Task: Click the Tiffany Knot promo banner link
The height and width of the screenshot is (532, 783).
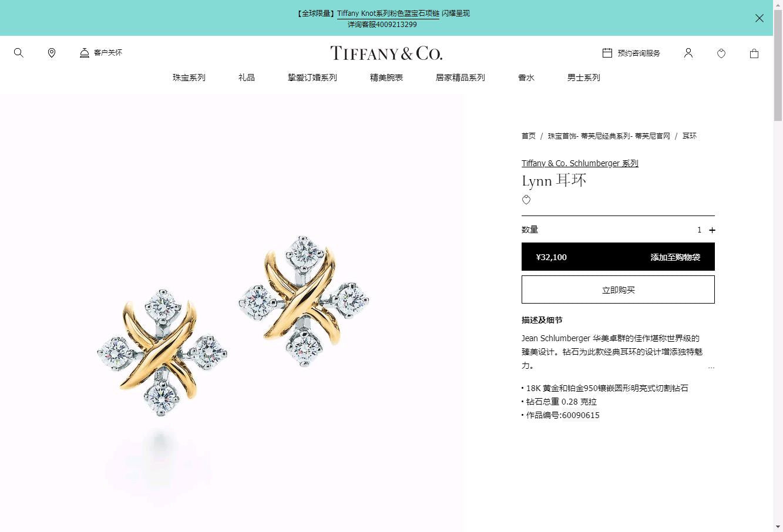Action: click(x=388, y=14)
